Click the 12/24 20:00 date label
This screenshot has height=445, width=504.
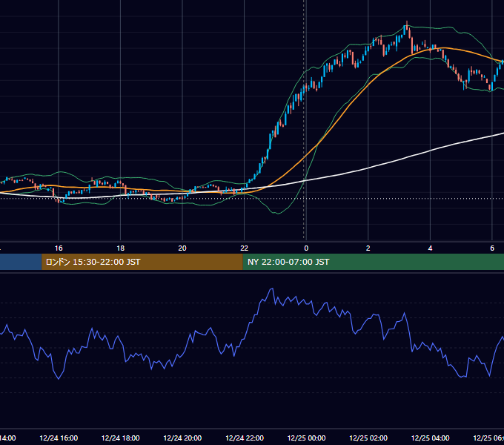point(182,438)
